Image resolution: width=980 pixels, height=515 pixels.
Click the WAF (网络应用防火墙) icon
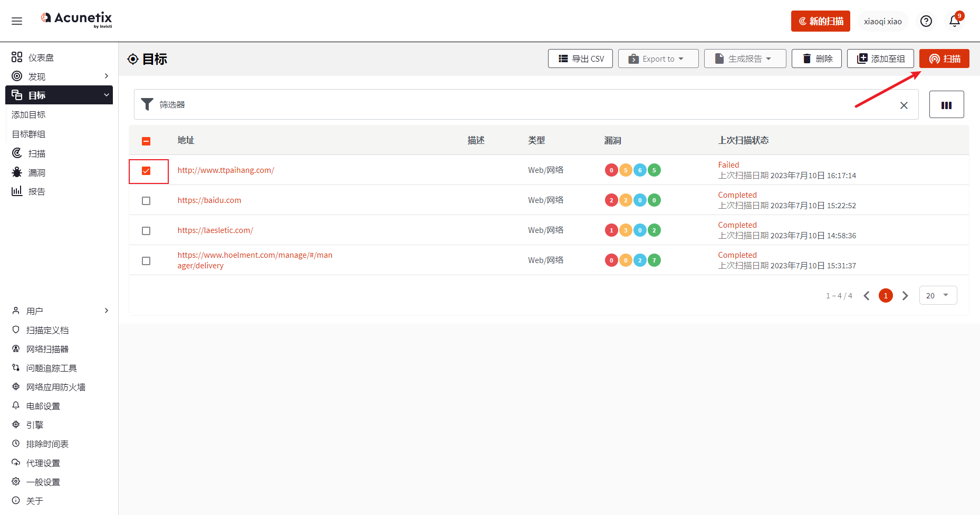[16, 386]
